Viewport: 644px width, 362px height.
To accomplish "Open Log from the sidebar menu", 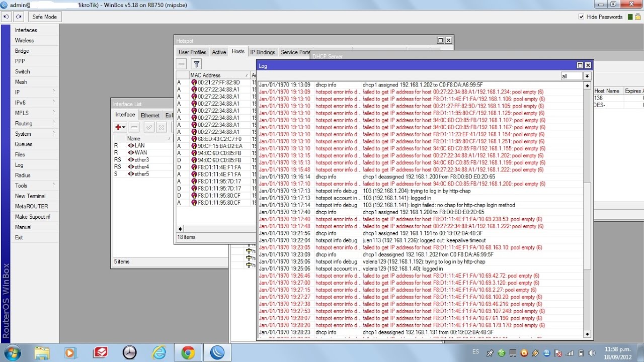I will tap(19, 165).
